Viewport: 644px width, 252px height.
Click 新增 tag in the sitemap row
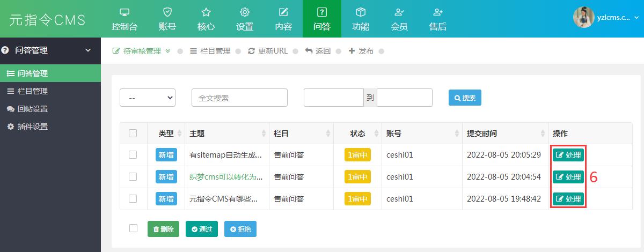[x=166, y=155]
